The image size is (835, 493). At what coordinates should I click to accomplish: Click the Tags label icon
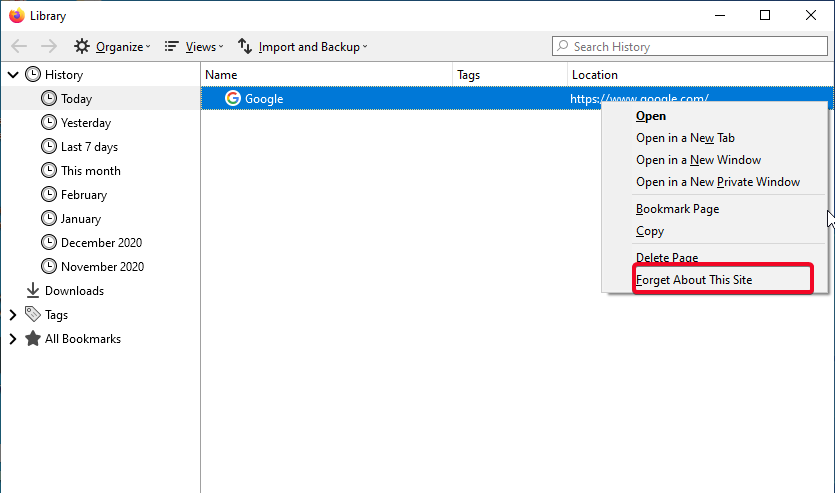(x=32, y=314)
